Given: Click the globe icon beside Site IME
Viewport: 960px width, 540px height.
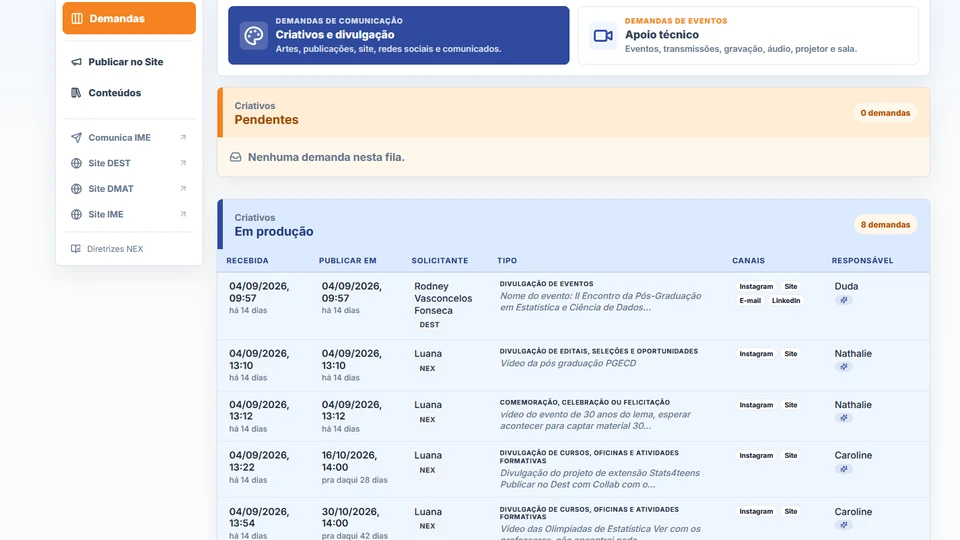Looking at the screenshot, I should pos(76,215).
